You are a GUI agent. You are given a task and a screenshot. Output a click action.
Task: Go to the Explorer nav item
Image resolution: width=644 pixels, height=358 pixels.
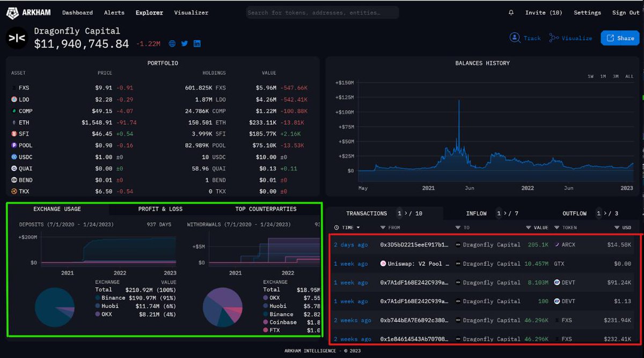149,12
